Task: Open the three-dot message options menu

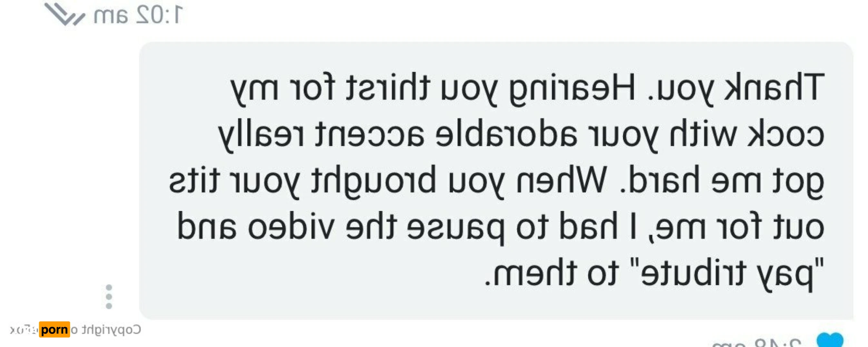Action: point(109,296)
